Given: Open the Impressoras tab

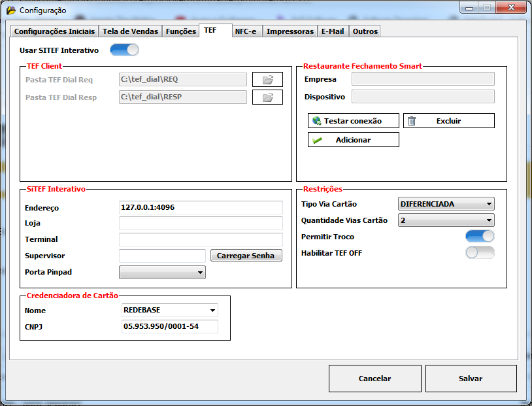Looking at the screenshot, I should [290, 31].
